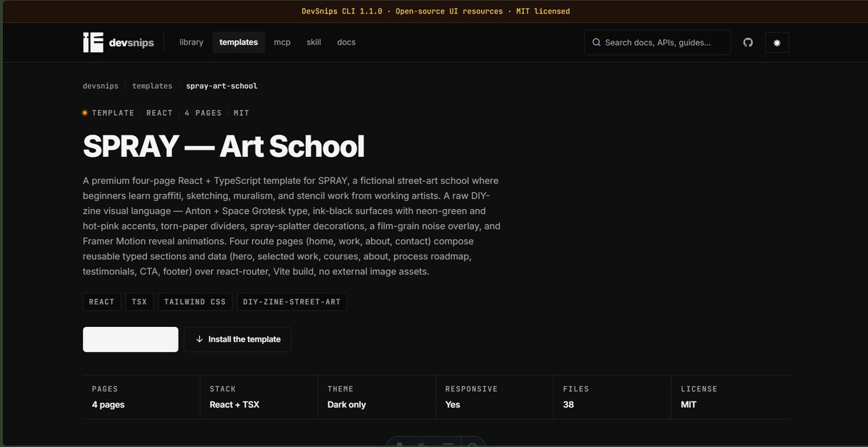Click the DevSnips CLI 1.1.0 announcement banner

(x=434, y=11)
